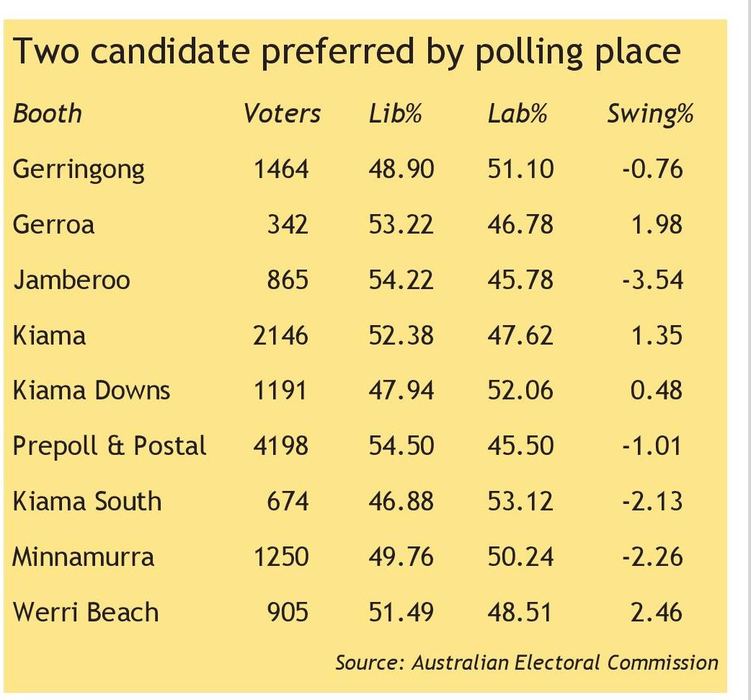The width and height of the screenshot is (751, 700).
Task: Select Jamberoo's -3.54 swing value
Action: click(x=652, y=280)
